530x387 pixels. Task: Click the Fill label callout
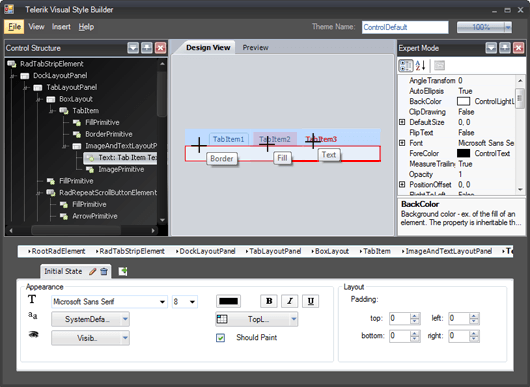click(x=282, y=158)
